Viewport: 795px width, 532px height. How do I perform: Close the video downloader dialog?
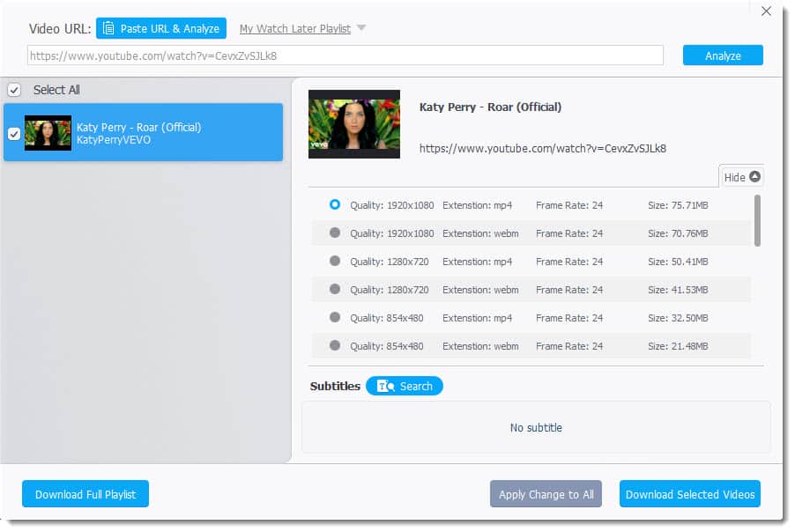tap(766, 11)
